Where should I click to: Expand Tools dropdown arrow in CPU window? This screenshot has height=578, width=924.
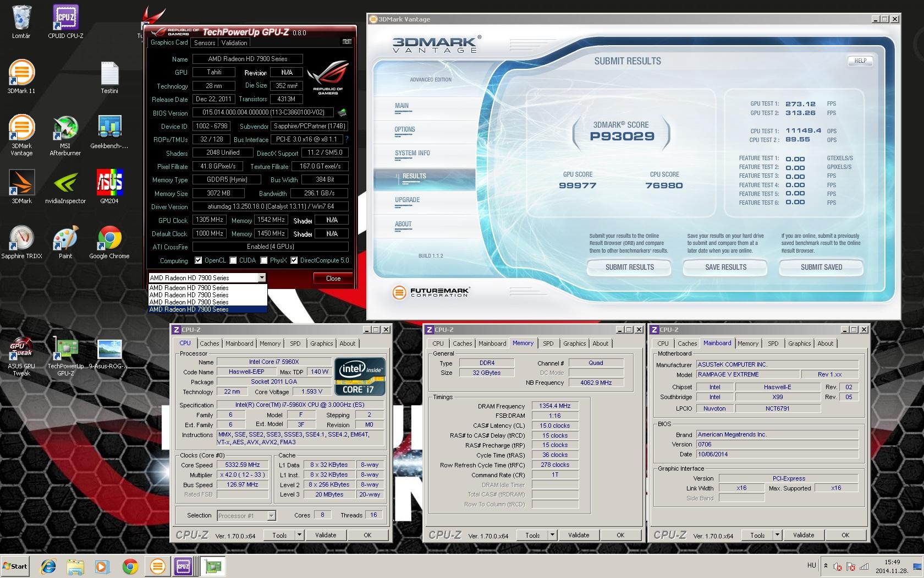299,535
